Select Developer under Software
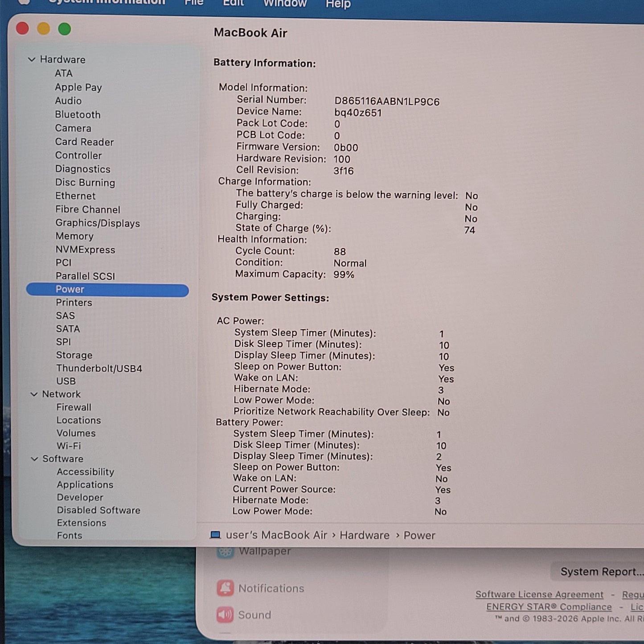Image resolution: width=644 pixels, height=644 pixels. (x=80, y=497)
